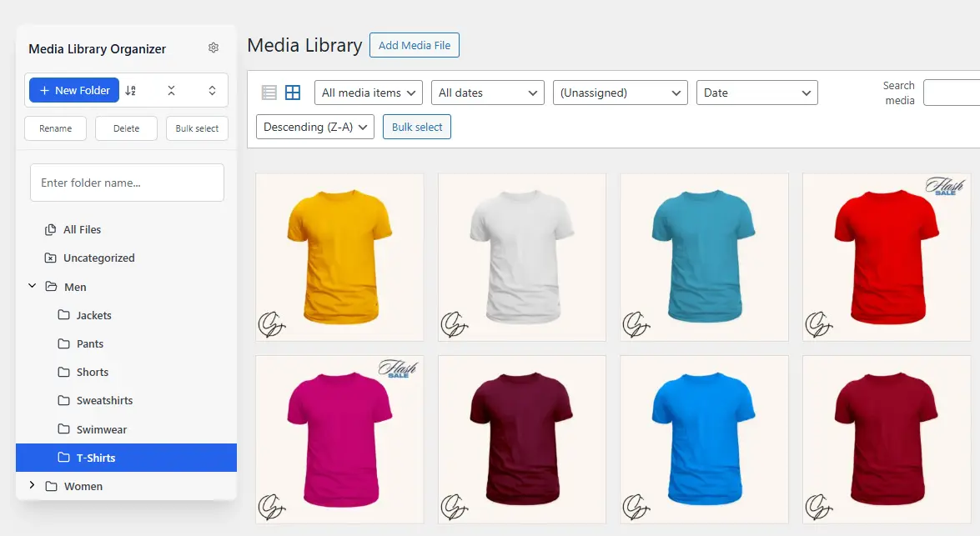Select the Shorts folder in sidebar
Viewport: 980px width, 536px height.
(90, 372)
